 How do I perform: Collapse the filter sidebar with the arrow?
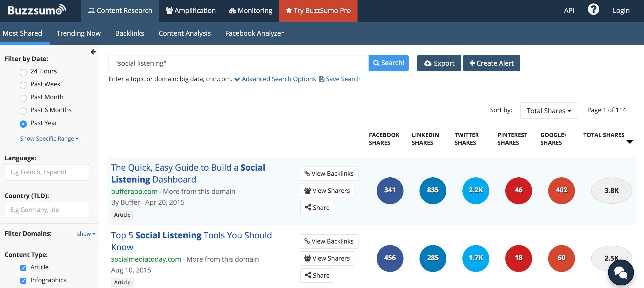tap(93, 52)
